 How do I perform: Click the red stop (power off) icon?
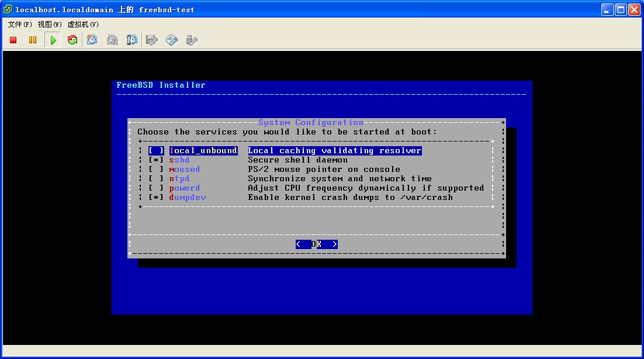point(13,40)
